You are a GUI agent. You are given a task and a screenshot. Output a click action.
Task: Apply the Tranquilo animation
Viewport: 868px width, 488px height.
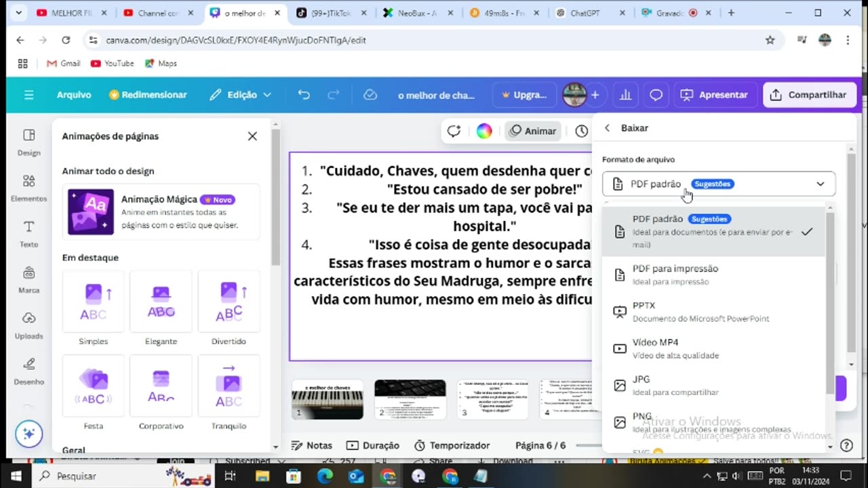coord(229,393)
